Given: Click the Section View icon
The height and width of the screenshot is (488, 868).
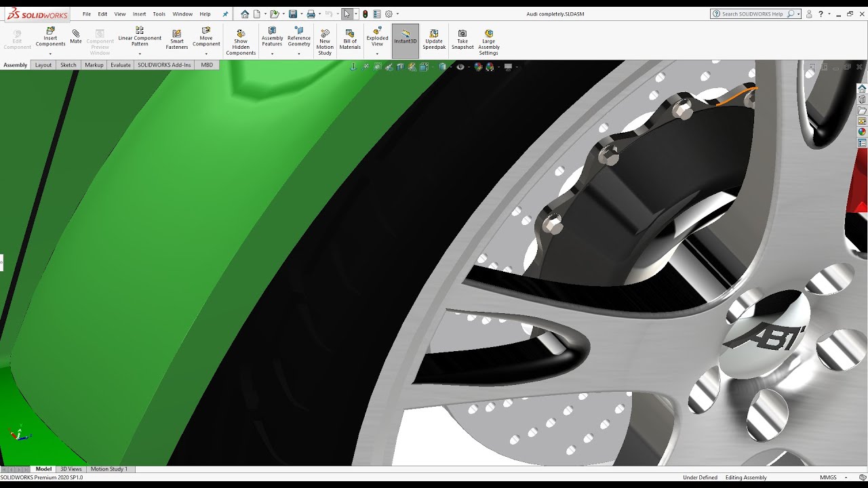Looking at the screenshot, I should 401,66.
